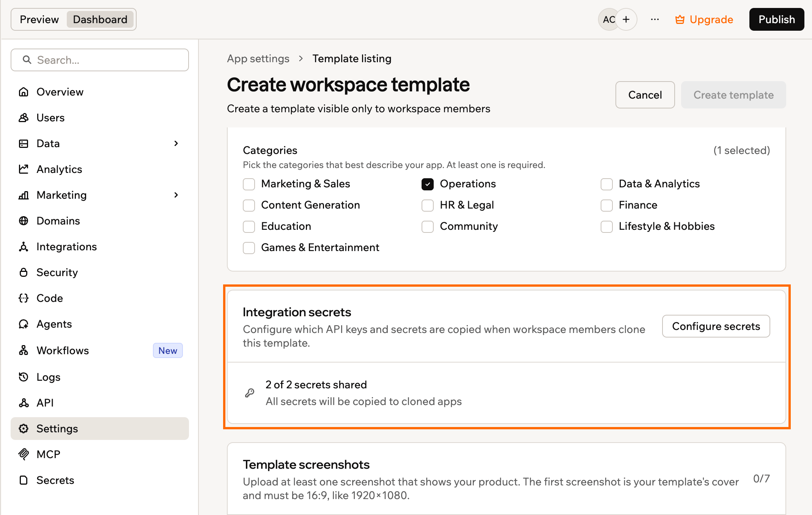812x515 pixels.
Task: Click the AC user avatar
Action: point(609,19)
